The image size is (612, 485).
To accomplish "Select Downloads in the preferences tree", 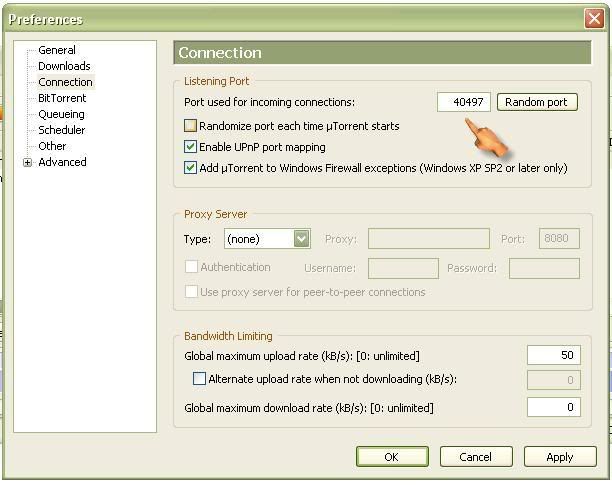I will (64, 66).
